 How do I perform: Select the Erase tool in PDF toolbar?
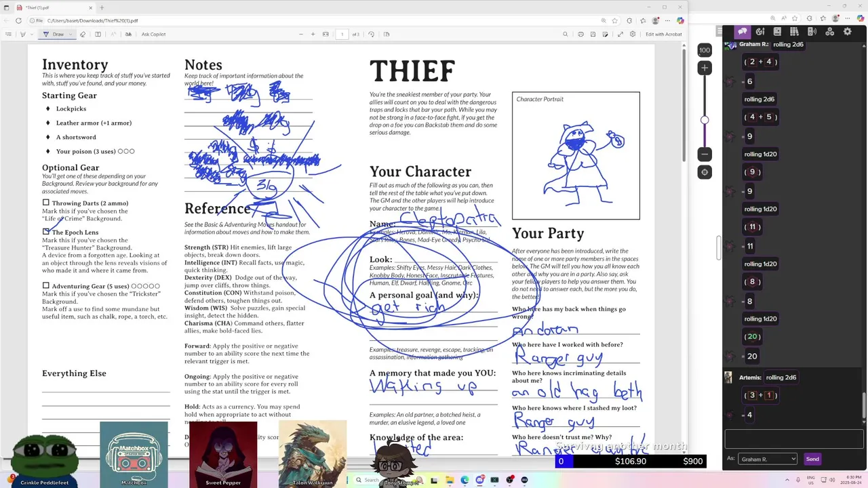click(83, 34)
